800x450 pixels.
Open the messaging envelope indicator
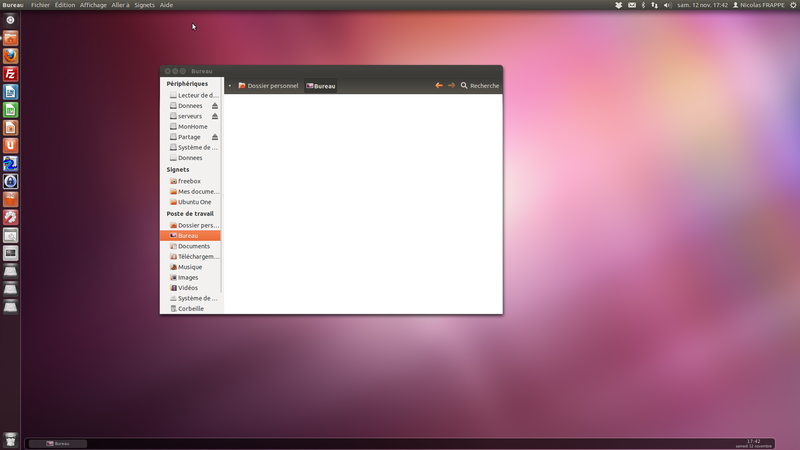point(632,5)
